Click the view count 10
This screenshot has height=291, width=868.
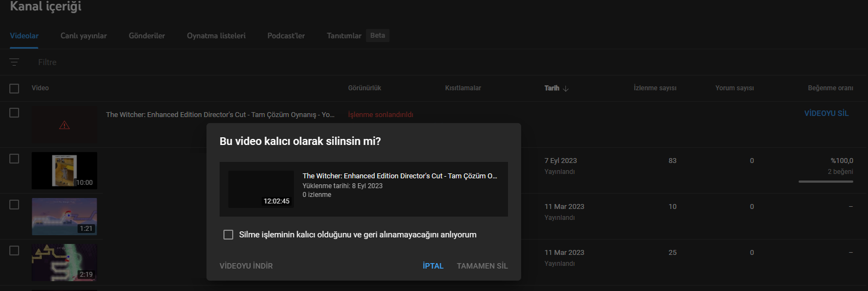672,207
